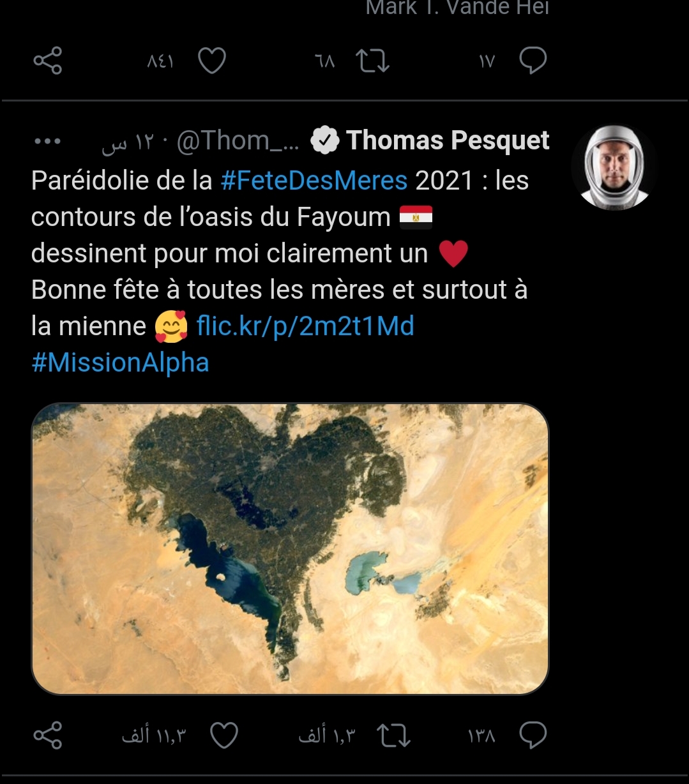Retweet the Thomas Pesquet tweet

coord(393,735)
